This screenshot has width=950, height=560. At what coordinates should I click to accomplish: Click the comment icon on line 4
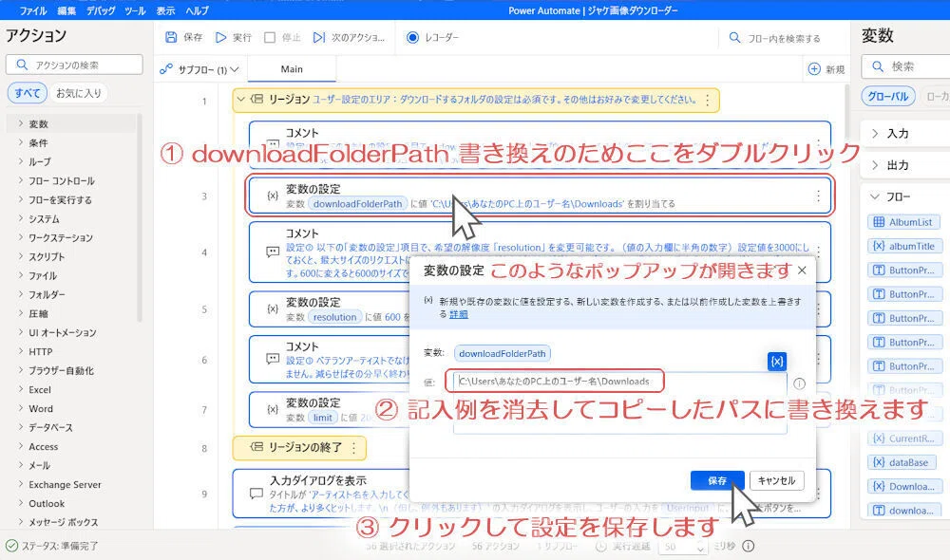coord(273,252)
